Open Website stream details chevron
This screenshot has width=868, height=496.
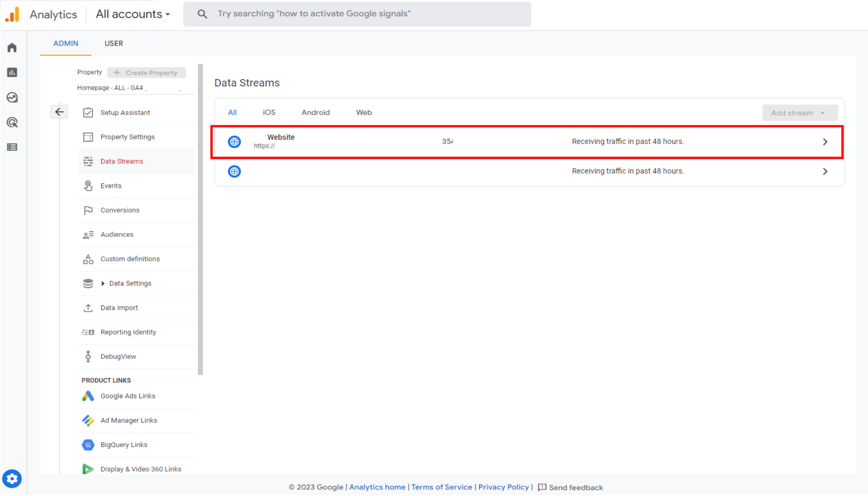[x=825, y=142]
